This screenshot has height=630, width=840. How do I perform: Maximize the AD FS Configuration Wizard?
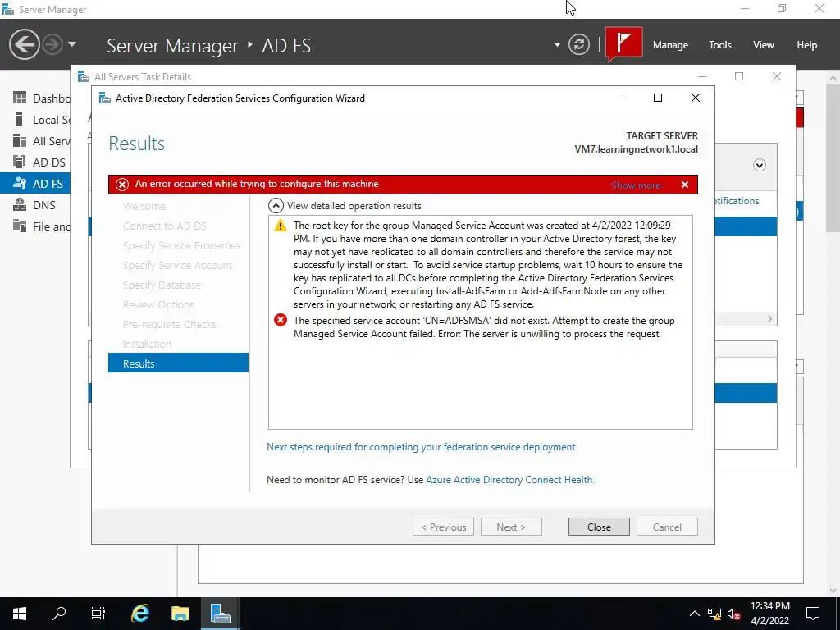[658, 98]
